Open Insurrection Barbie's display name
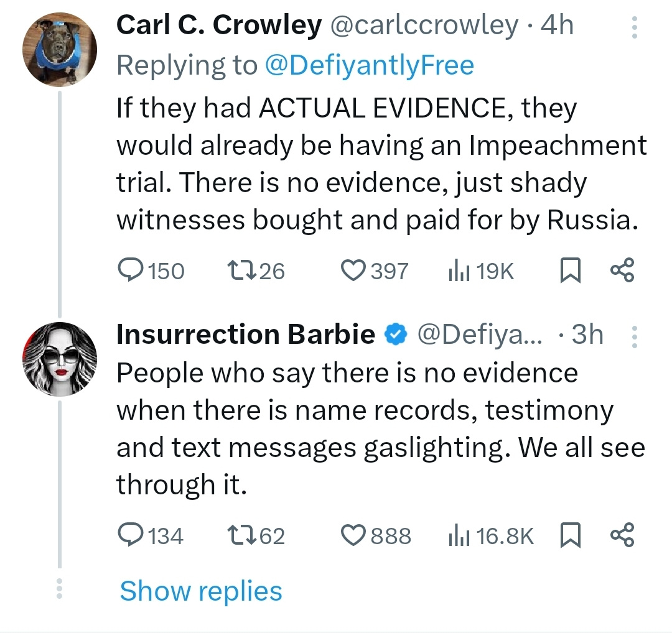The width and height of the screenshot is (672, 633). coord(246,335)
